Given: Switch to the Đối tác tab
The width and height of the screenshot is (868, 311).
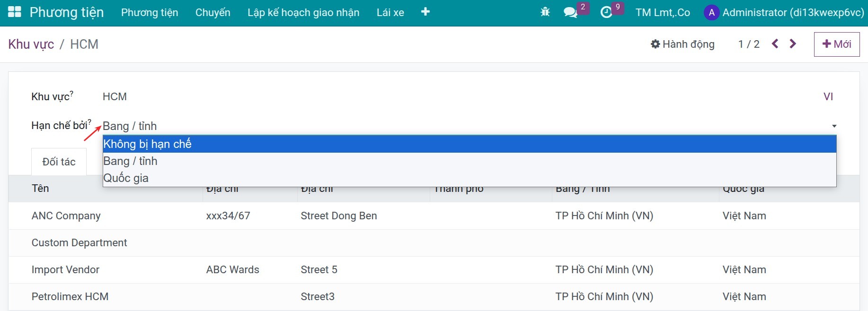Looking at the screenshot, I should pyautogui.click(x=59, y=162).
